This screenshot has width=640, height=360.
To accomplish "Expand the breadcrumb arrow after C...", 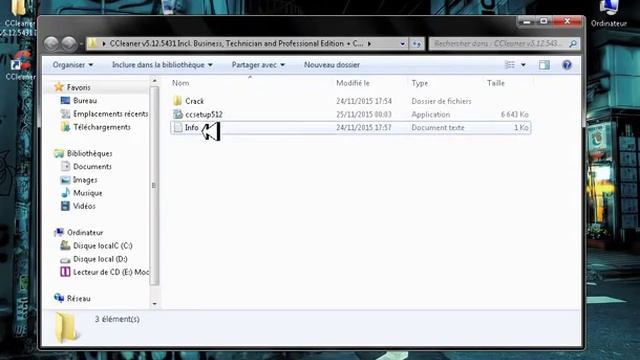I will [369, 44].
